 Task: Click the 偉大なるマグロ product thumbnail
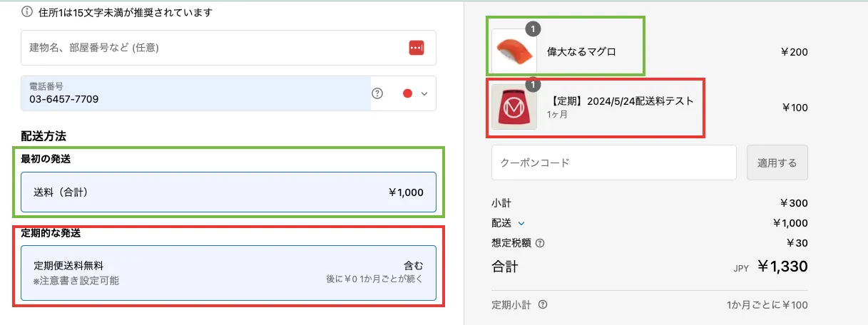coord(514,51)
